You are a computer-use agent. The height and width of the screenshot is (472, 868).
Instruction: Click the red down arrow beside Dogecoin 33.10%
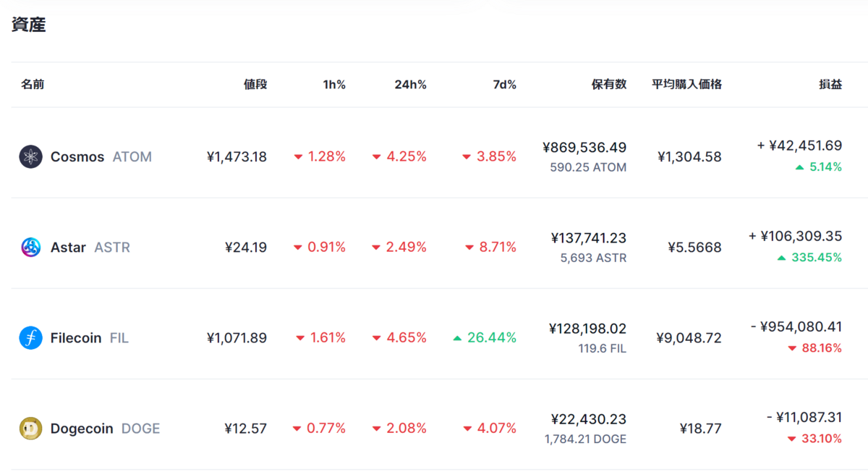[792, 439]
